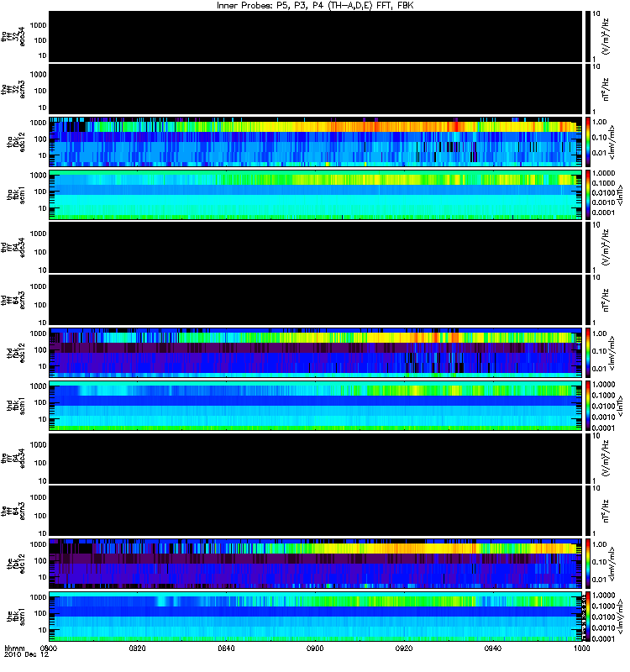Select the 0940 time axis tick label
This screenshot has width=630, height=672.
tap(493, 648)
